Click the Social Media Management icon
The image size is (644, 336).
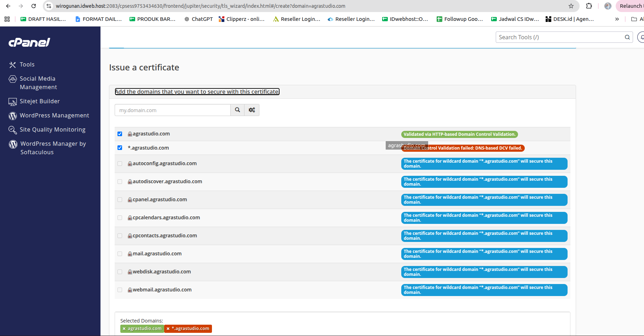tap(13, 79)
